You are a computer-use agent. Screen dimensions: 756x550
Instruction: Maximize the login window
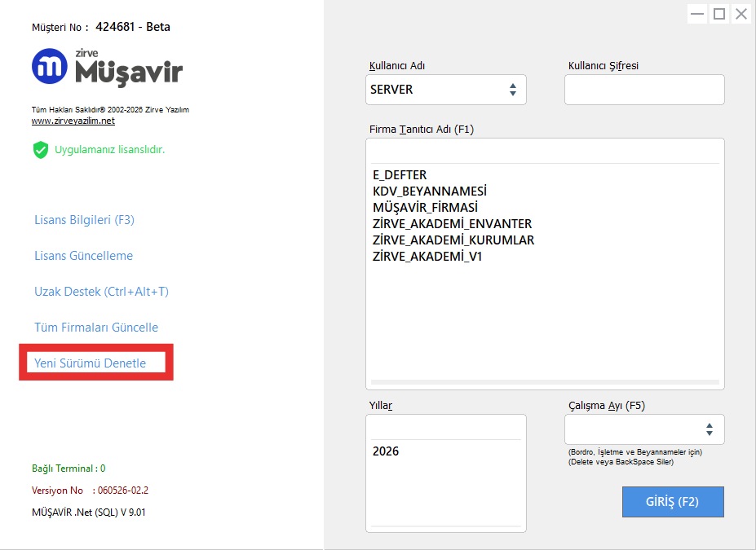(719, 14)
